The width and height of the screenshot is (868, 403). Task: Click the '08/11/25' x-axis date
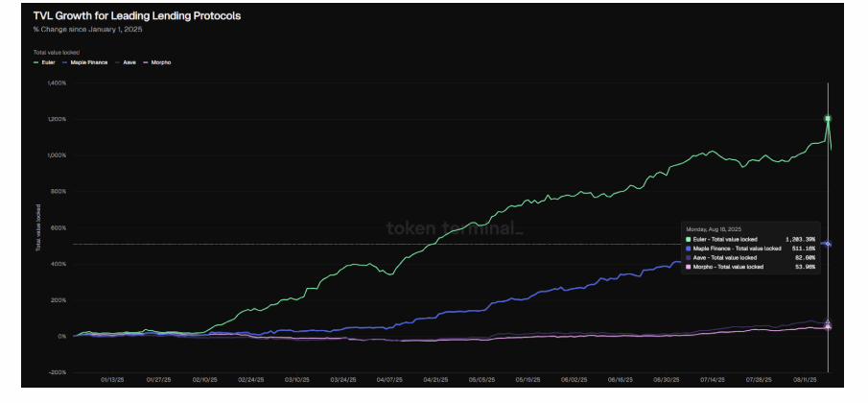pos(803,380)
